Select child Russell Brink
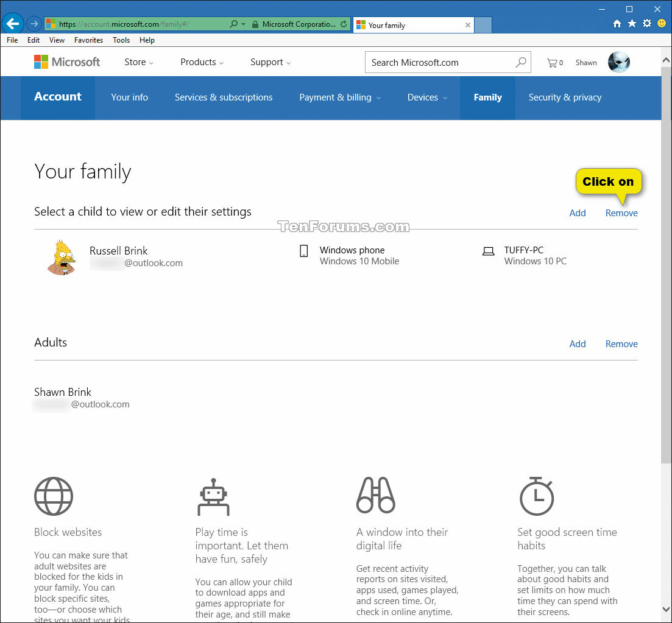Image resolution: width=672 pixels, height=623 pixels. click(118, 251)
